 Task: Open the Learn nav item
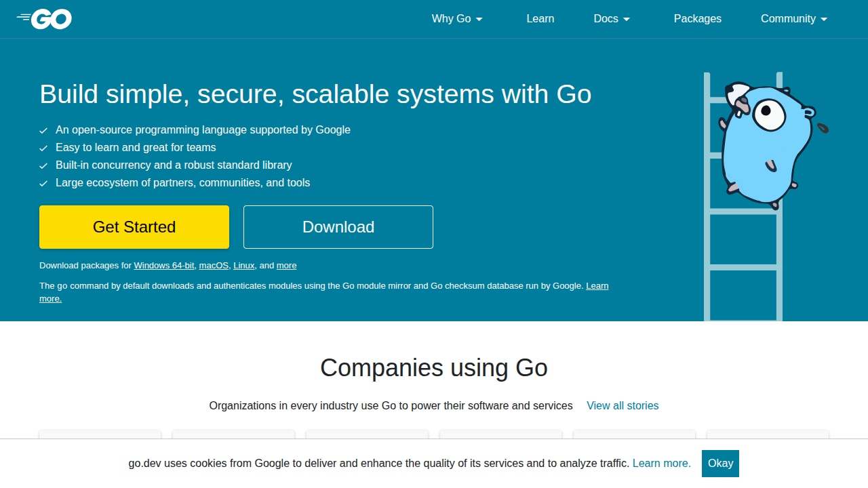540,19
